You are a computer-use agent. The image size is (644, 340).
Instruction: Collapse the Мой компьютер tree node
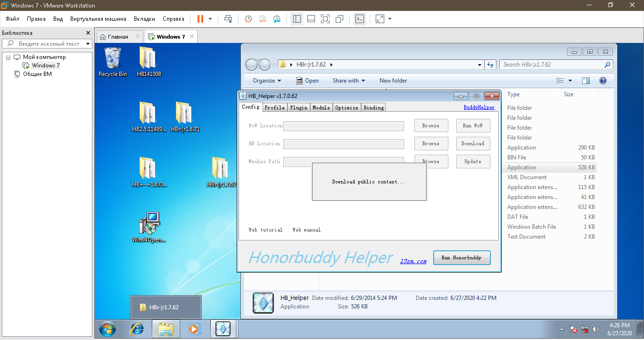pos(8,57)
